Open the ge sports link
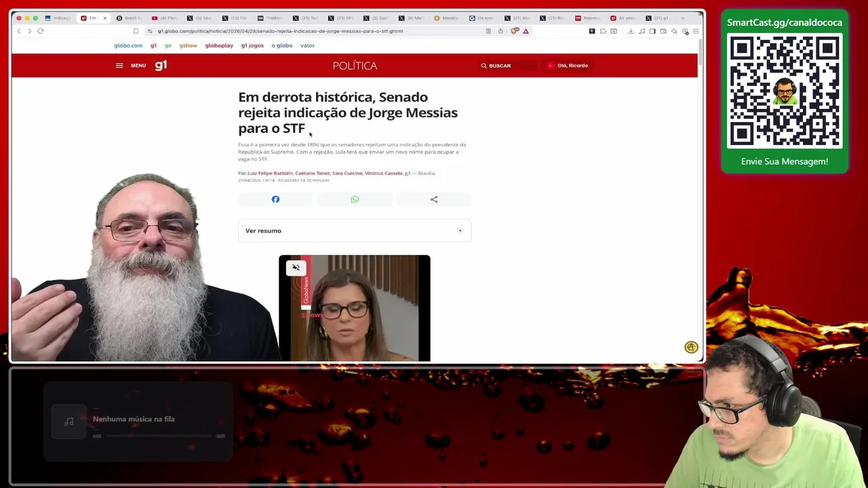Image resolution: width=868 pixels, height=488 pixels. (x=167, y=45)
